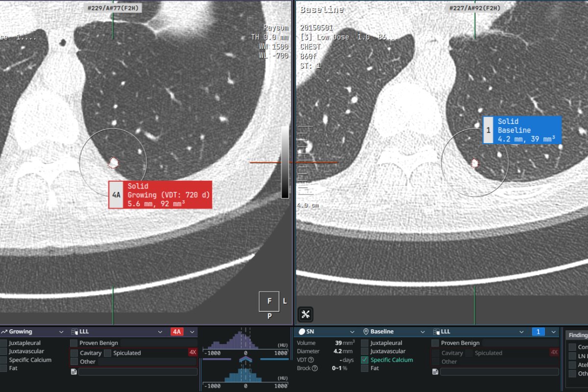Expand the 4A category dropdown arrow
The width and height of the screenshot is (588, 392).
coord(193,332)
